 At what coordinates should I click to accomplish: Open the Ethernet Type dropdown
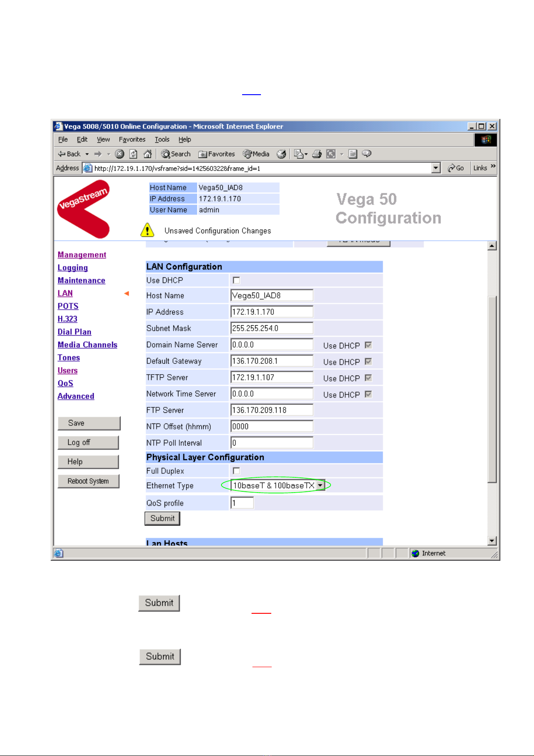pyautogui.click(x=320, y=485)
